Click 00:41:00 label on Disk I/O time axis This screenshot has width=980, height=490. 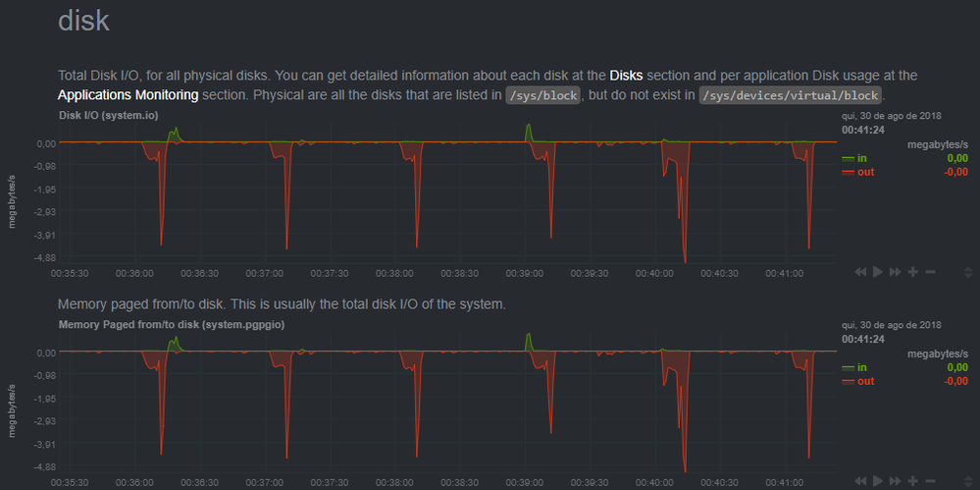[x=785, y=273]
